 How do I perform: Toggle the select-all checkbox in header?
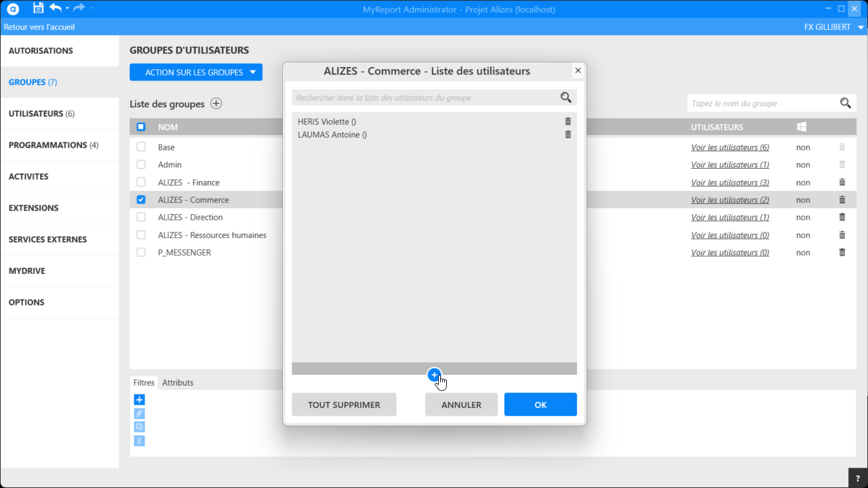[x=141, y=127]
